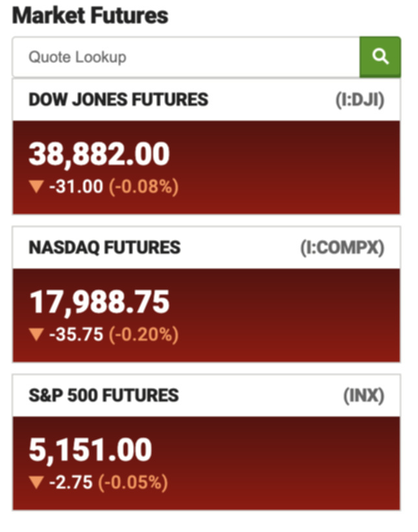Viewport: 418px width, 532px height.
Task: Click the 17,988.75 Nasdaq futures price
Action: pos(99,302)
